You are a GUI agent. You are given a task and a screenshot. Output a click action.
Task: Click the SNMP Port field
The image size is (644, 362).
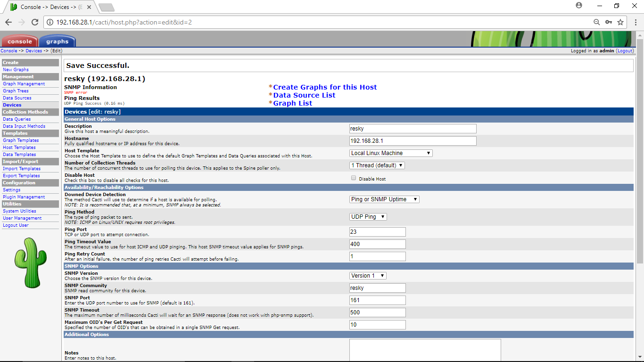pos(378,300)
